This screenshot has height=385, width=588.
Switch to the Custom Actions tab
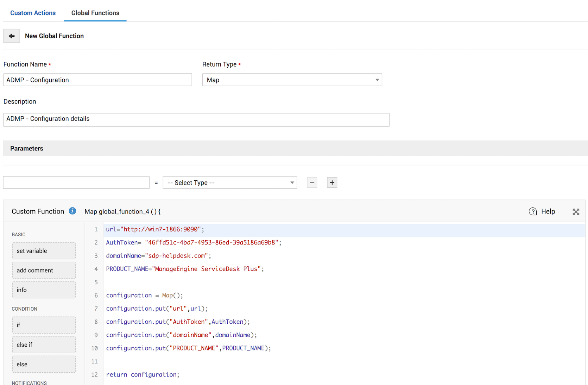click(33, 13)
